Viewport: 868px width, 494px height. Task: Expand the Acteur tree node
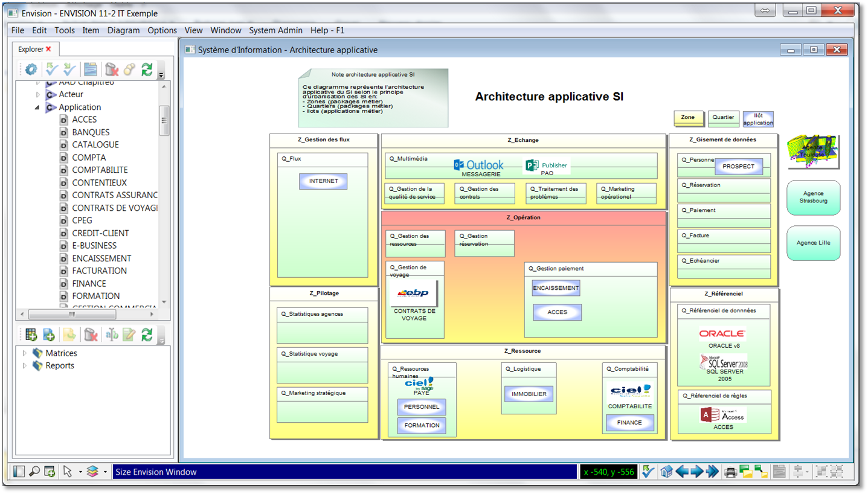(37, 95)
